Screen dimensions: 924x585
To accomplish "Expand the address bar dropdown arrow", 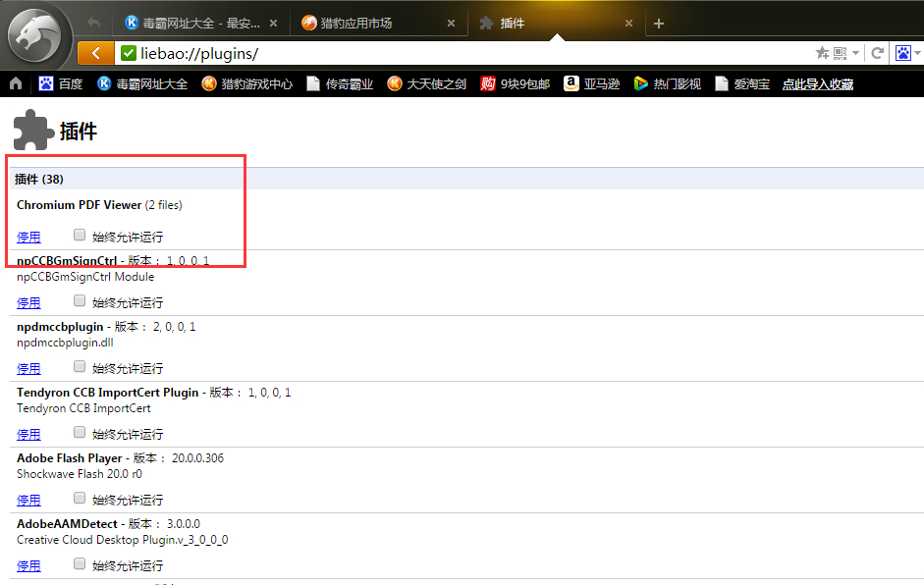I will (856, 53).
